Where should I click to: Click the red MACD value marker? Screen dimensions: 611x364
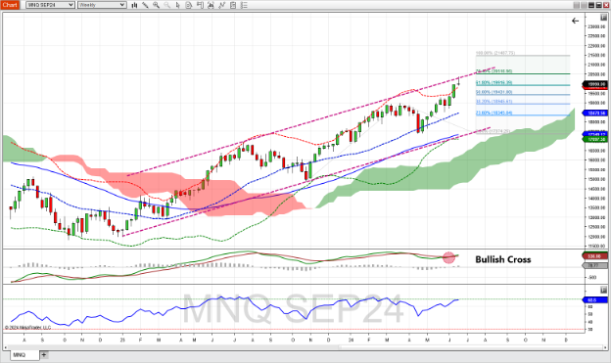point(594,256)
